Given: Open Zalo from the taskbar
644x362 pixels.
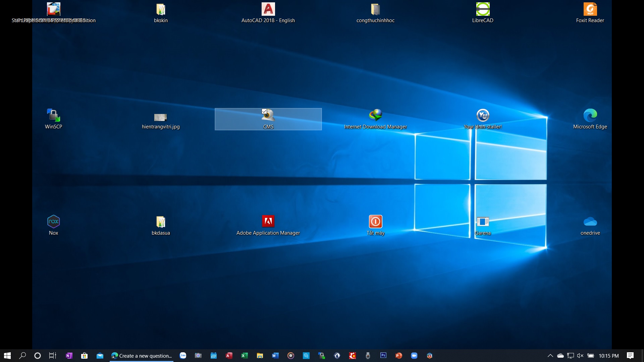Looking at the screenshot, I should click(x=183, y=356).
